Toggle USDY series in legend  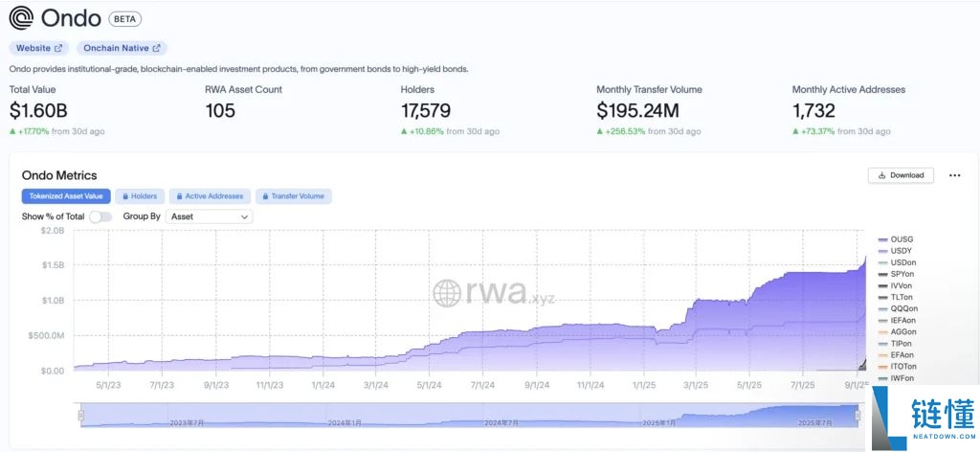pyautogui.click(x=896, y=251)
